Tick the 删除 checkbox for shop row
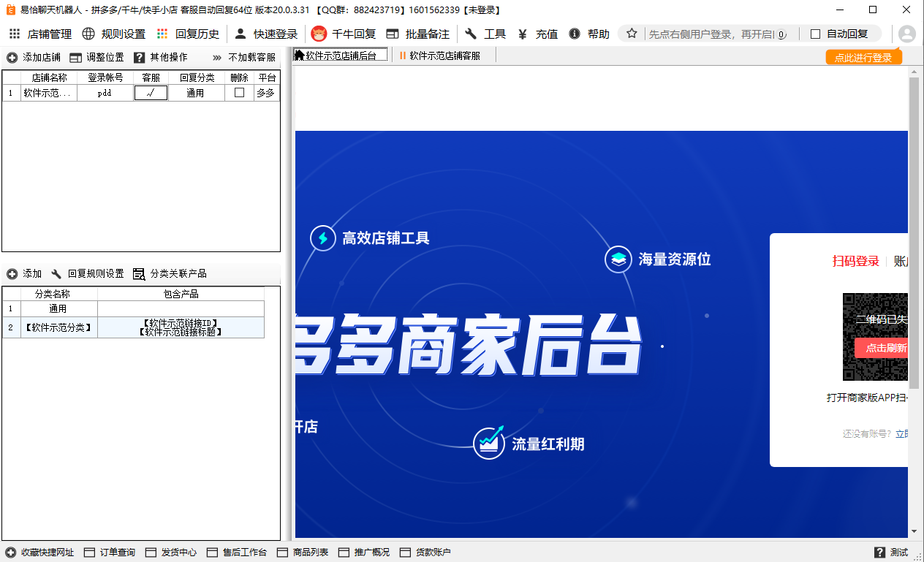The height and width of the screenshot is (562, 924). pos(239,93)
